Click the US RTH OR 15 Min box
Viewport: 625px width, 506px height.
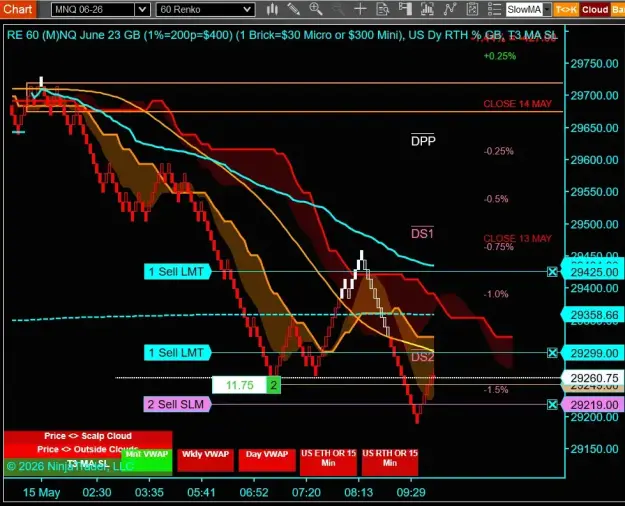[390, 462]
